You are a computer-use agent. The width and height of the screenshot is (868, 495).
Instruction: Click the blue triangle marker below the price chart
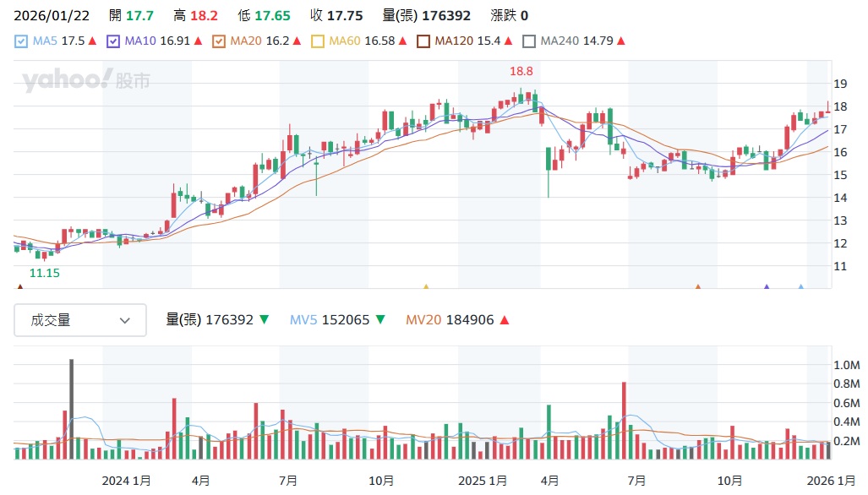800,287
